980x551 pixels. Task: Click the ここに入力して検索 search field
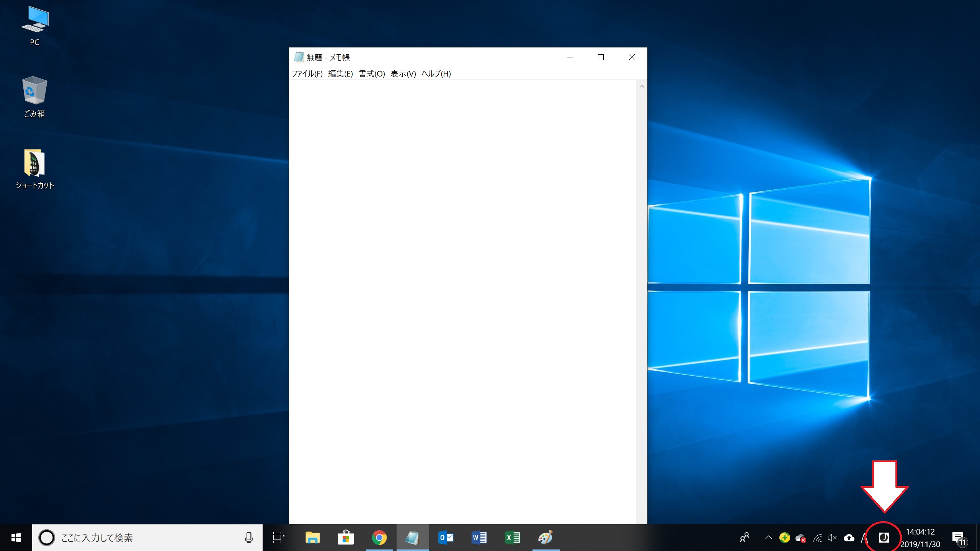click(145, 538)
